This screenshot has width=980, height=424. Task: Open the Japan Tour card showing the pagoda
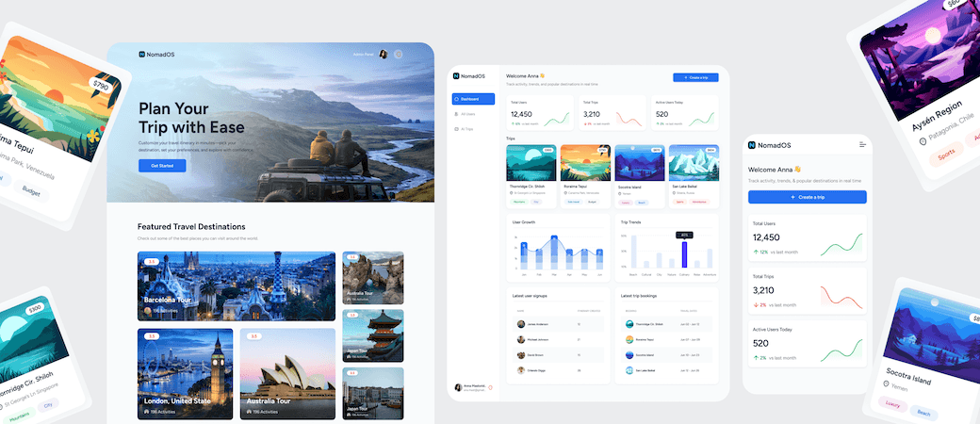point(373,335)
